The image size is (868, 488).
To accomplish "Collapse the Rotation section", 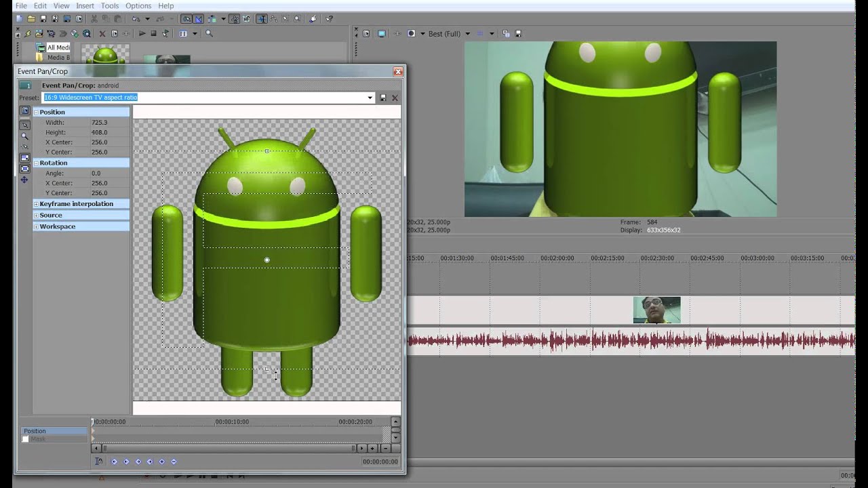I will click(x=36, y=163).
